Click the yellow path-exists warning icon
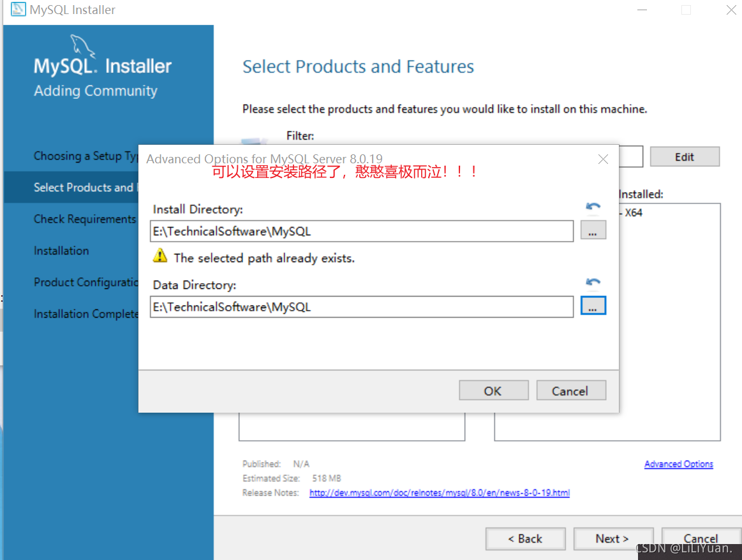 click(160, 256)
